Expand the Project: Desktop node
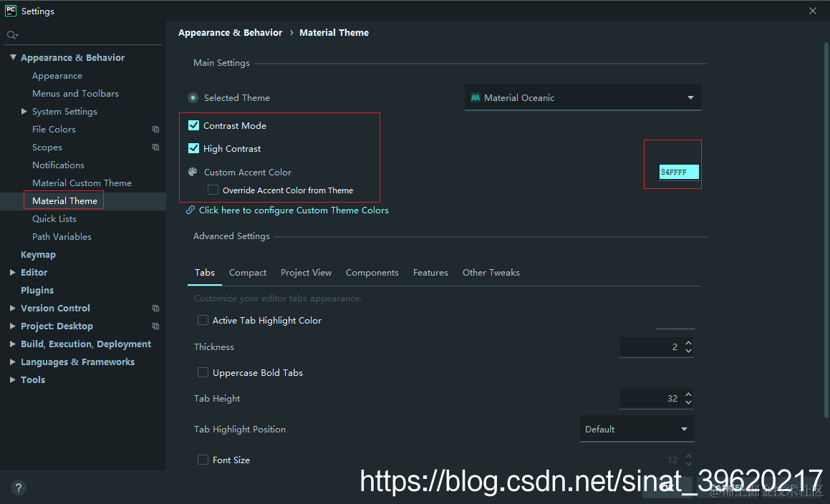830x504 pixels. pyautogui.click(x=13, y=326)
